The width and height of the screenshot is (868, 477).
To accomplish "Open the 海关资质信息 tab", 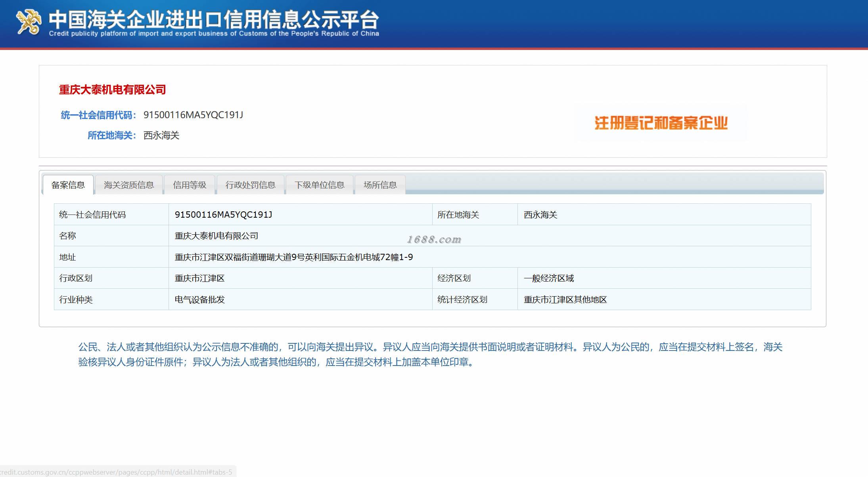I will point(129,185).
